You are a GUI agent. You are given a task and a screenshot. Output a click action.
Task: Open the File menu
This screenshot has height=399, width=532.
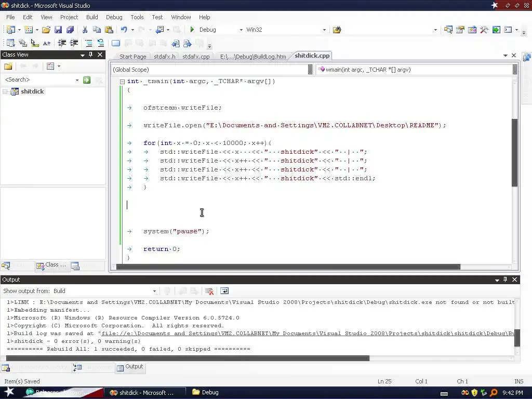point(10,17)
